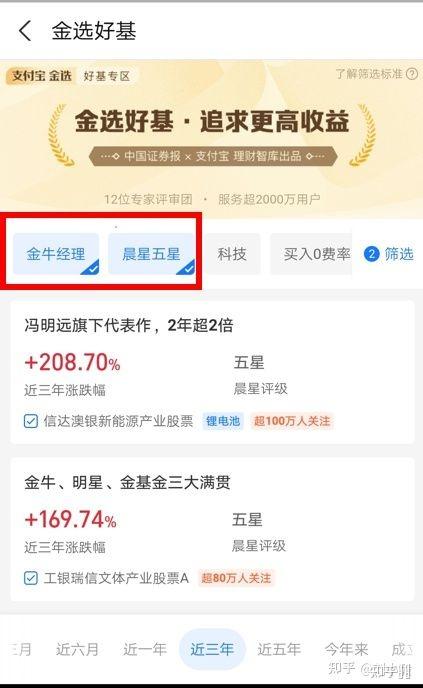Toggle checkbox for 信达澳银新能源产业股票
Image resolution: width=423 pixels, height=688 pixels.
tap(30, 421)
